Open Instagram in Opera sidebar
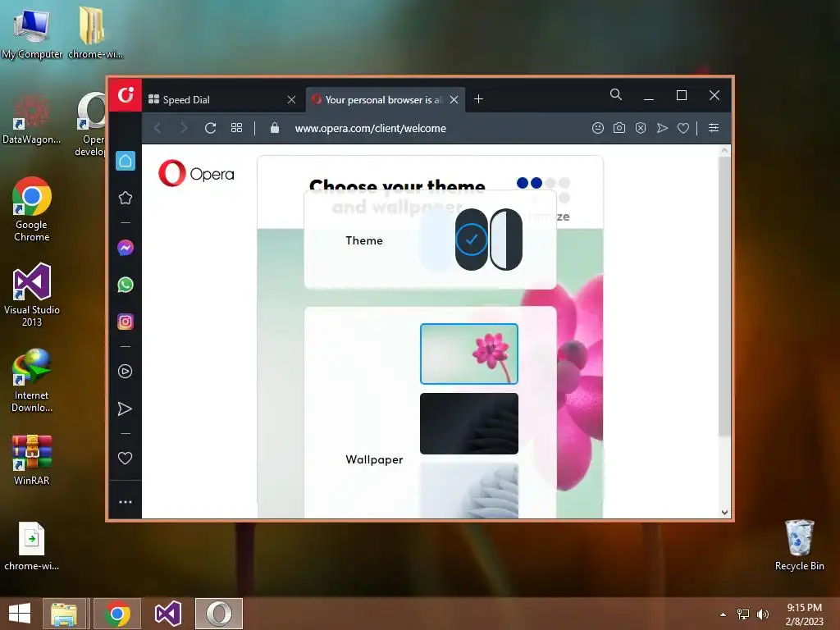Viewport: 840px width, 630px height. (x=126, y=322)
